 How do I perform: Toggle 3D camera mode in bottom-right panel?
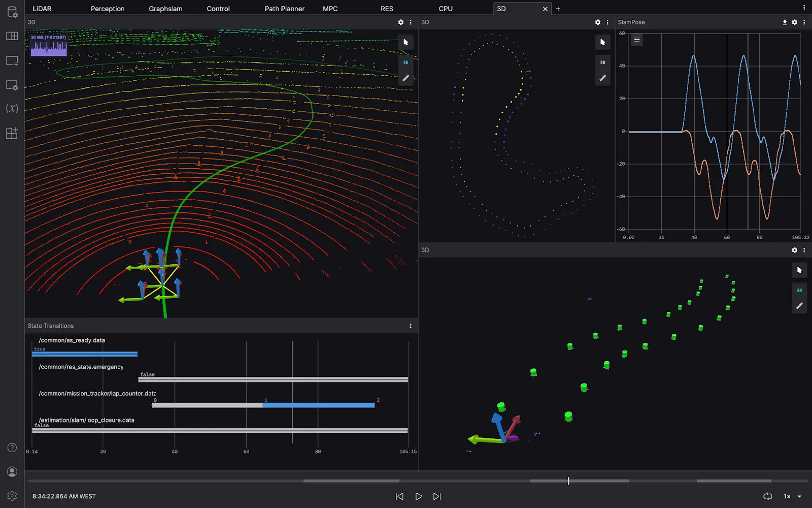tap(799, 290)
